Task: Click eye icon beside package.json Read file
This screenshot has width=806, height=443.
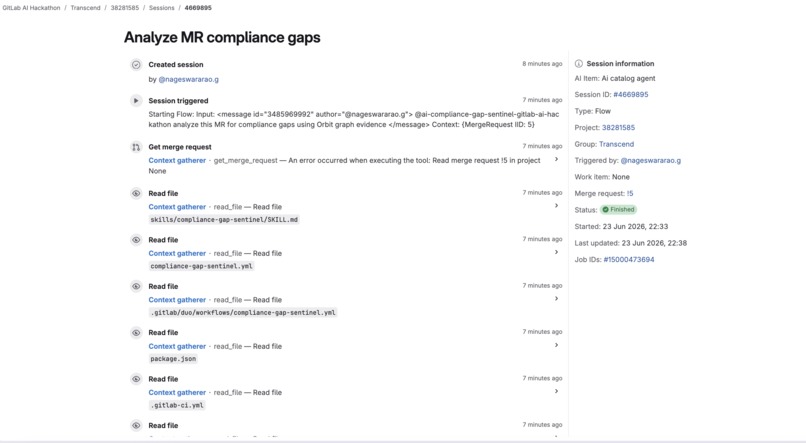Action: coord(136,333)
